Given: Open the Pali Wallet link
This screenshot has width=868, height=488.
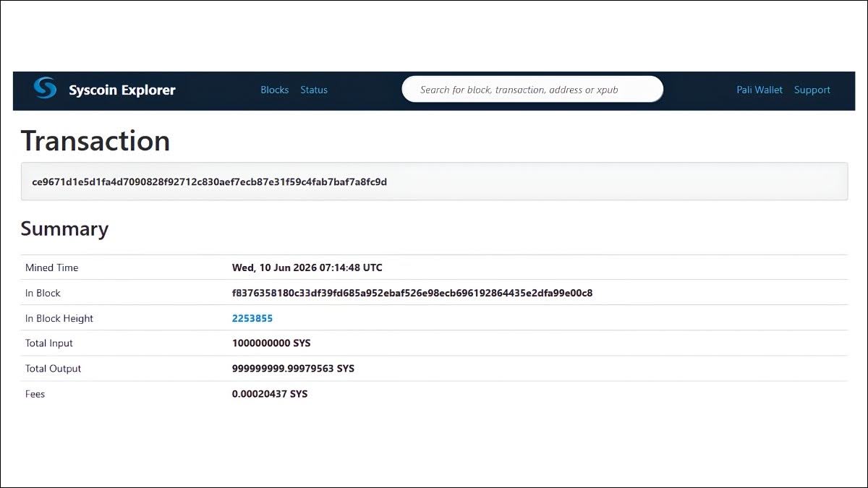Looking at the screenshot, I should point(759,90).
